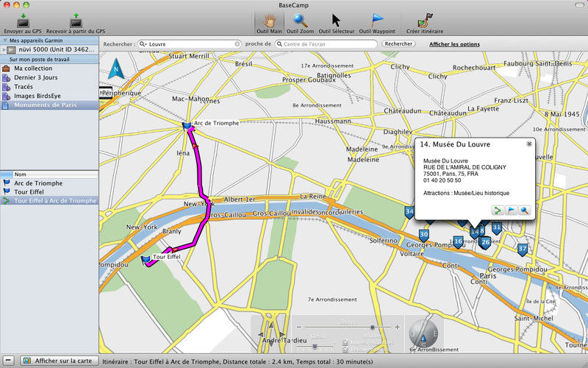This screenshot has width=588, height=368.
Task: Expand the nüvi 5000 device entry
Action: point(4,49)
